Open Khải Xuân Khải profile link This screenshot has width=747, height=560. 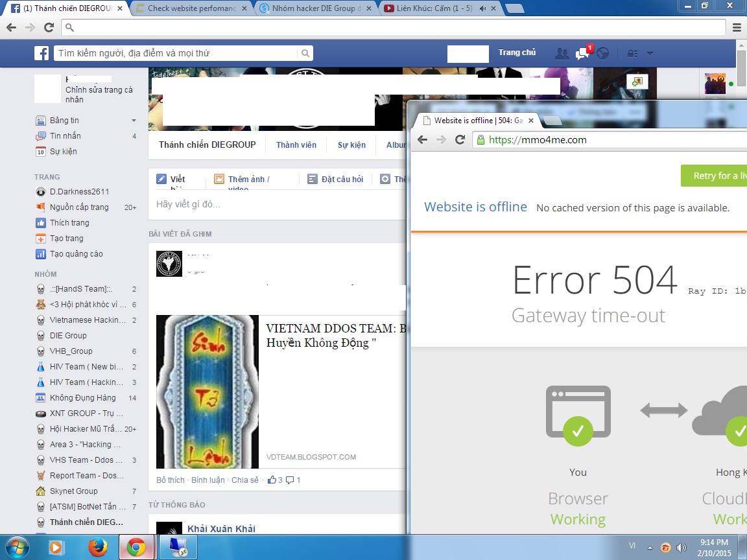221,529
